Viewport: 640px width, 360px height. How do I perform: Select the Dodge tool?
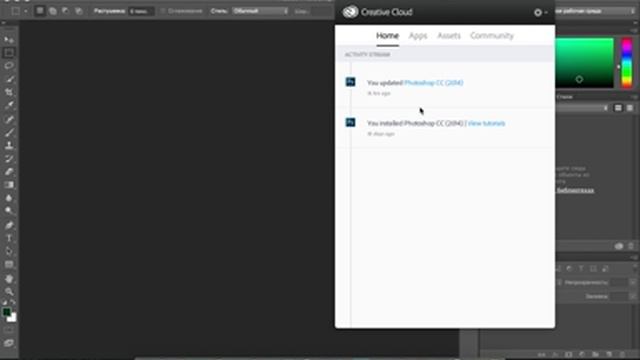coord(9,211)
